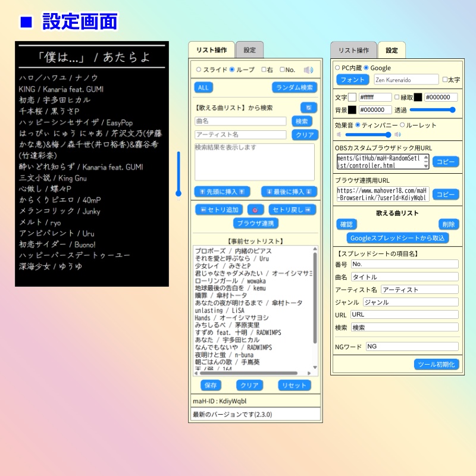Enable the 太字 bold checkbox
The width and height of the screenshot is (476, 476).
445,80
